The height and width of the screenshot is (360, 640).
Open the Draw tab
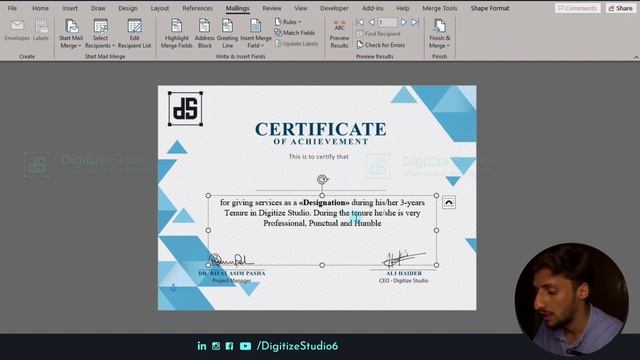pyautogui.click(x=98, y=8)
